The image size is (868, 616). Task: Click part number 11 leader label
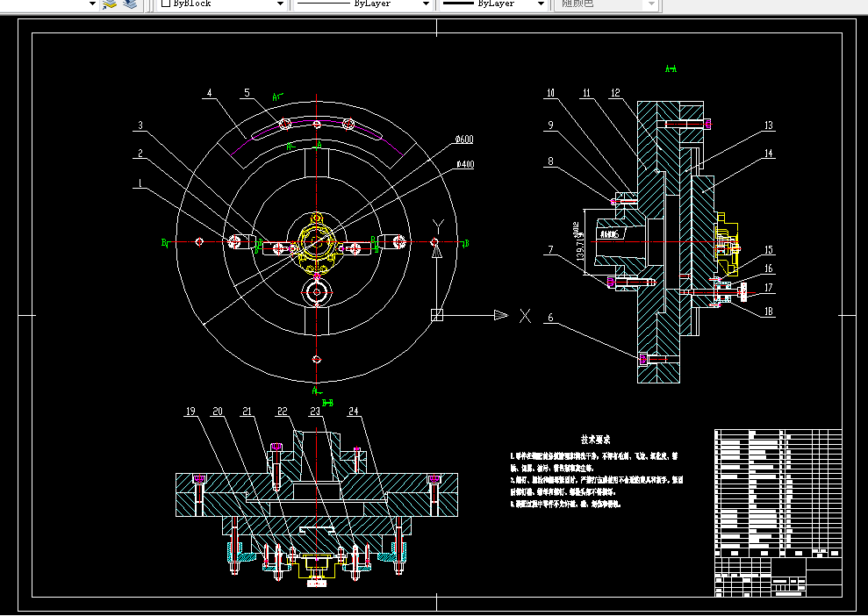tap(587, 93)
